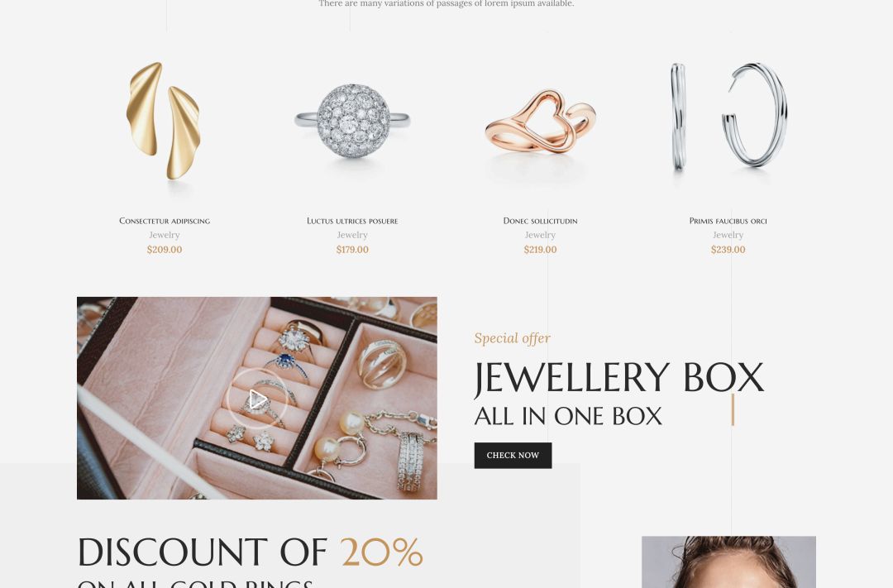
Task: Open the Luctus ultrices posuere product title
Action: (352, 221)
